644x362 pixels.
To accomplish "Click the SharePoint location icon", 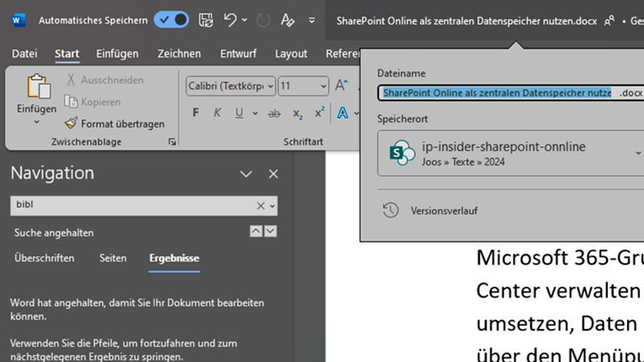I will (x=402, y=153).
